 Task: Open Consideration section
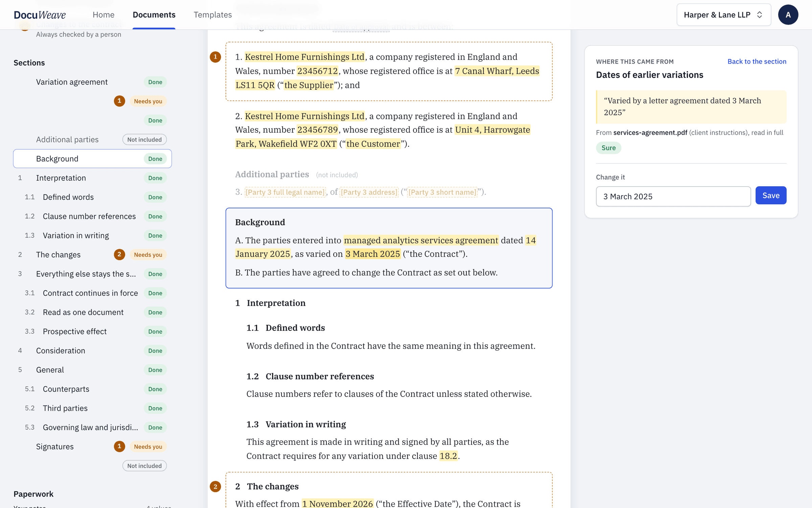[x=92, y=351]
